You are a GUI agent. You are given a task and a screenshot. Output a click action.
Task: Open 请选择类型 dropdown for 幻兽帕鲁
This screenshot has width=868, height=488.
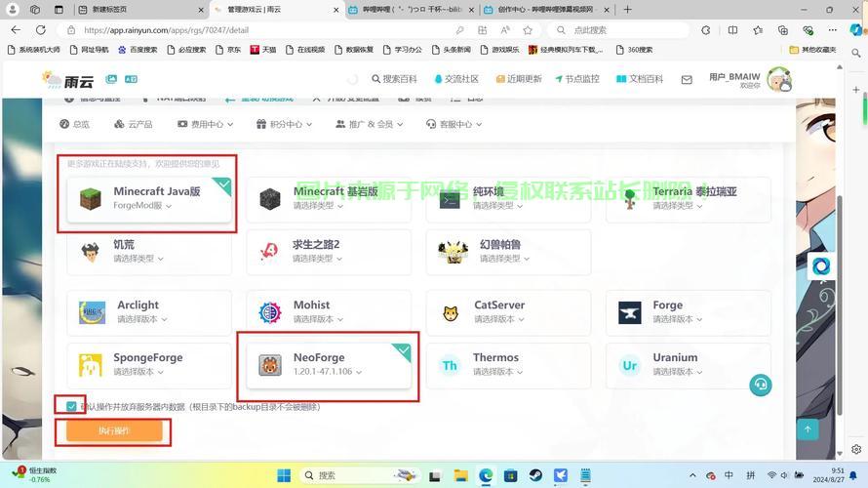(x=504, y=259)
